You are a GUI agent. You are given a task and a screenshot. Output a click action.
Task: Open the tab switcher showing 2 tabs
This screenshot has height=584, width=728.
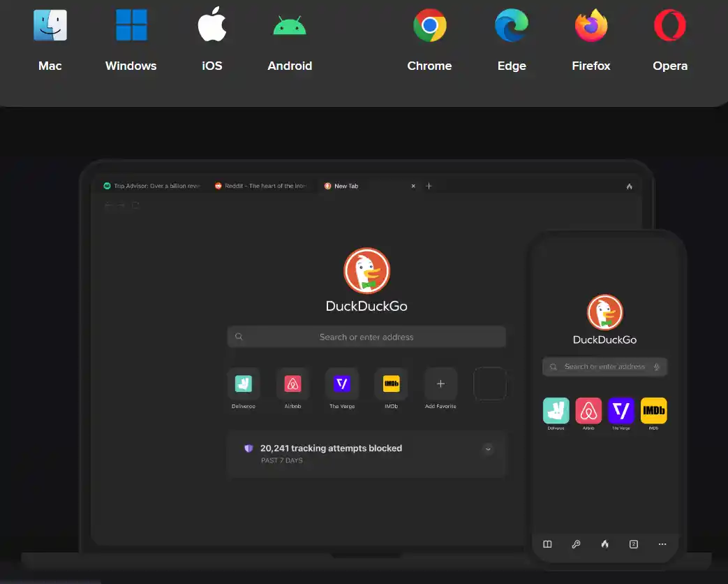click(634, 544)
